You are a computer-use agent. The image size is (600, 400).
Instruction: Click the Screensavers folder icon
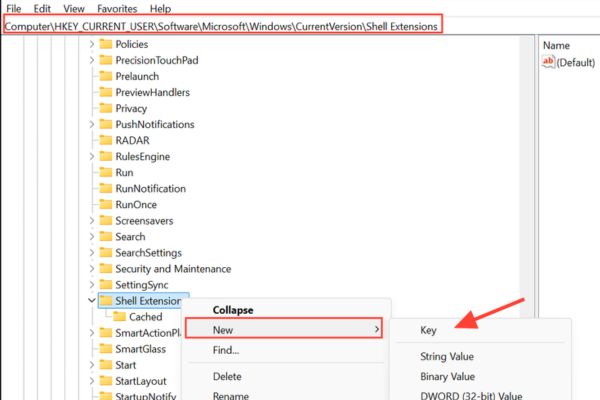[106, 221]
